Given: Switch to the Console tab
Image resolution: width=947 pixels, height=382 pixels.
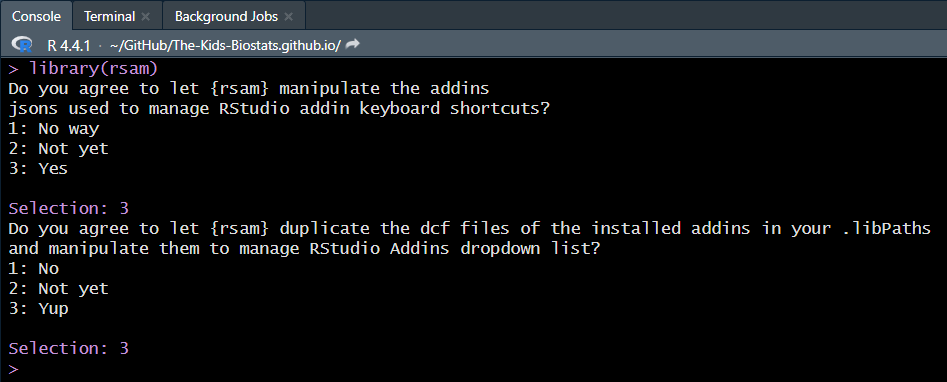Looking at the screenshot, I should click(36, 16).
